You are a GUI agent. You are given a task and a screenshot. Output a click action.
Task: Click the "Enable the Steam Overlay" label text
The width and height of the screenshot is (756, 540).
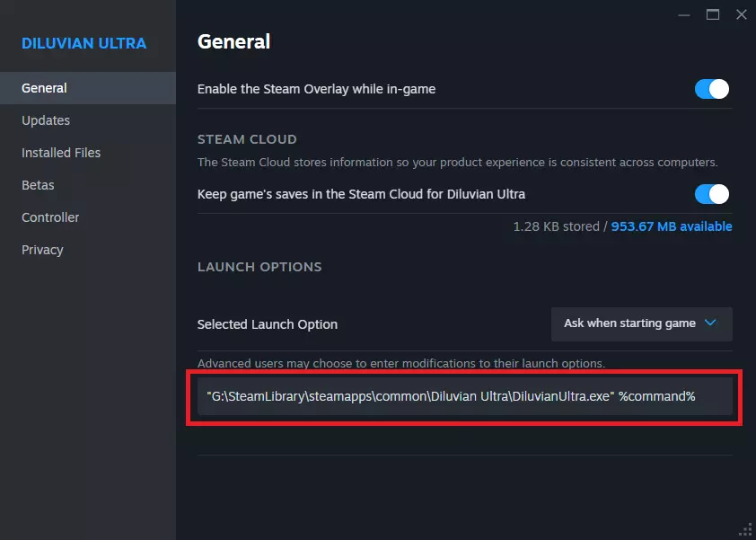pos(316,89)
